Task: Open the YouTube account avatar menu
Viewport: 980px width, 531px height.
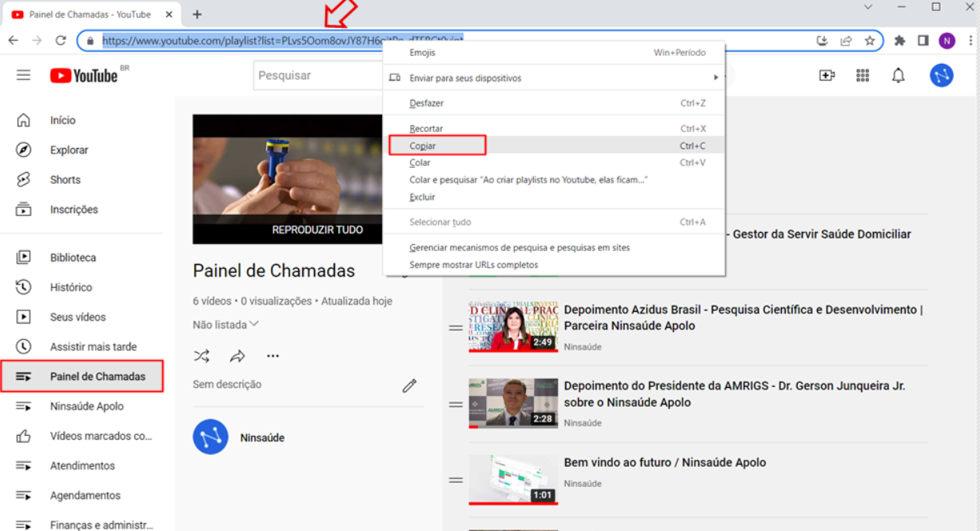Action: pyautogui.click(x=942, y=75)
